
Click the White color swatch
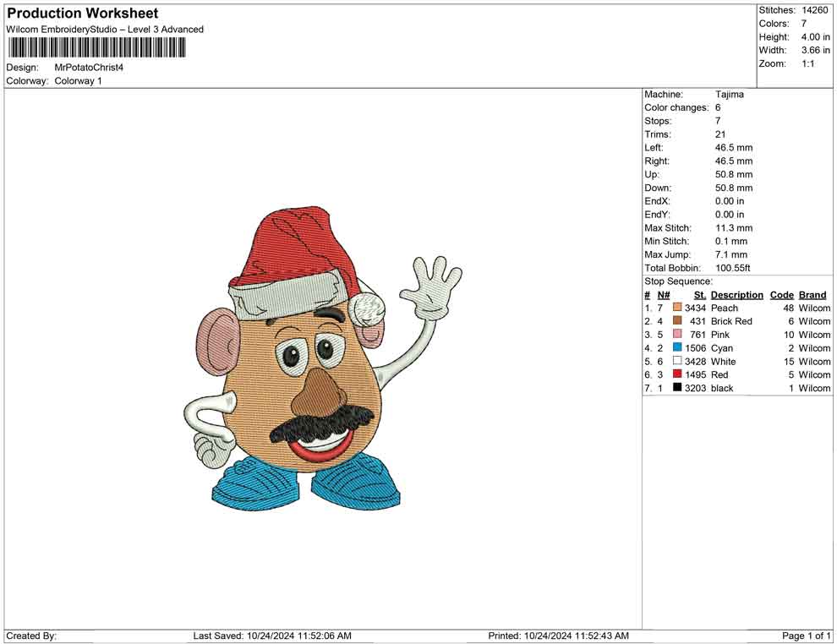(x=677, y=361)
